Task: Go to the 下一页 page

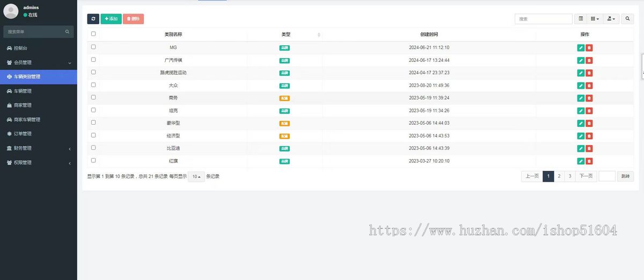Action: [587, 176]
